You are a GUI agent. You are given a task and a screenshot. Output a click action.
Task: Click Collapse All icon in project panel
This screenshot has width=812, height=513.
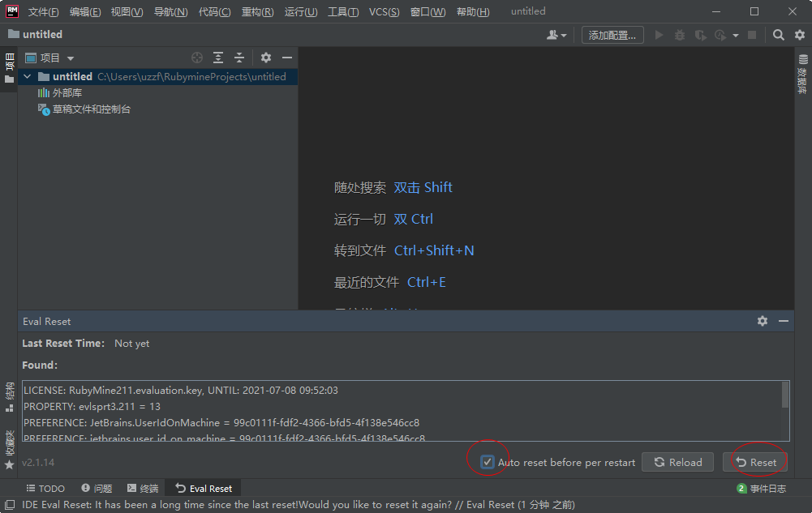238,58
